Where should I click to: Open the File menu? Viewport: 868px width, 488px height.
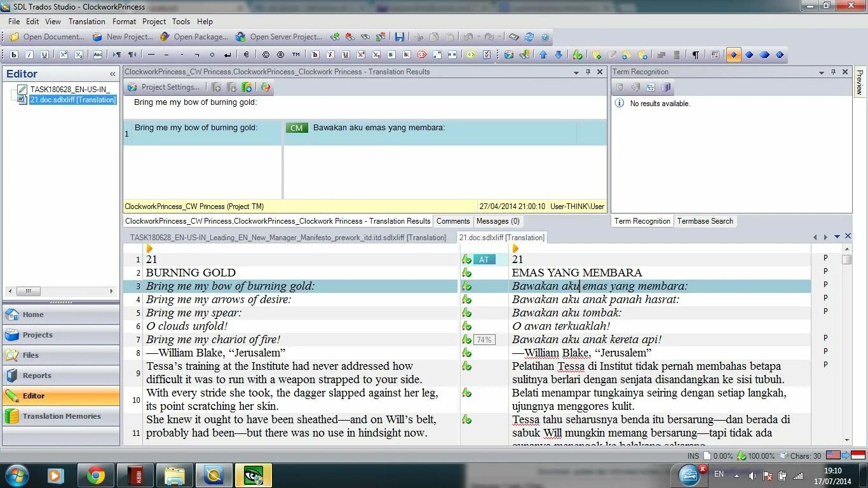[x=14, y=21]
